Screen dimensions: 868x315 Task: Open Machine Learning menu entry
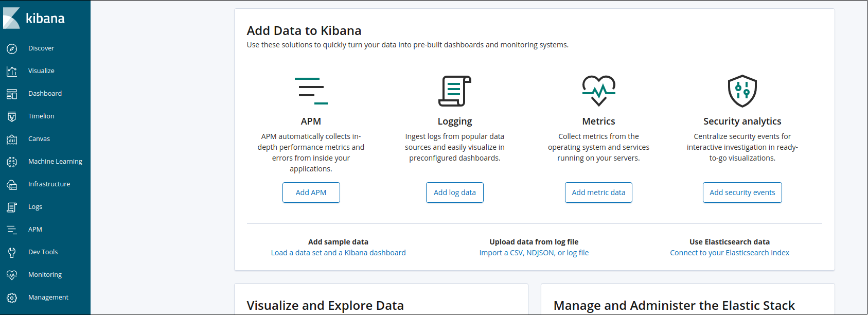[55, 162]
